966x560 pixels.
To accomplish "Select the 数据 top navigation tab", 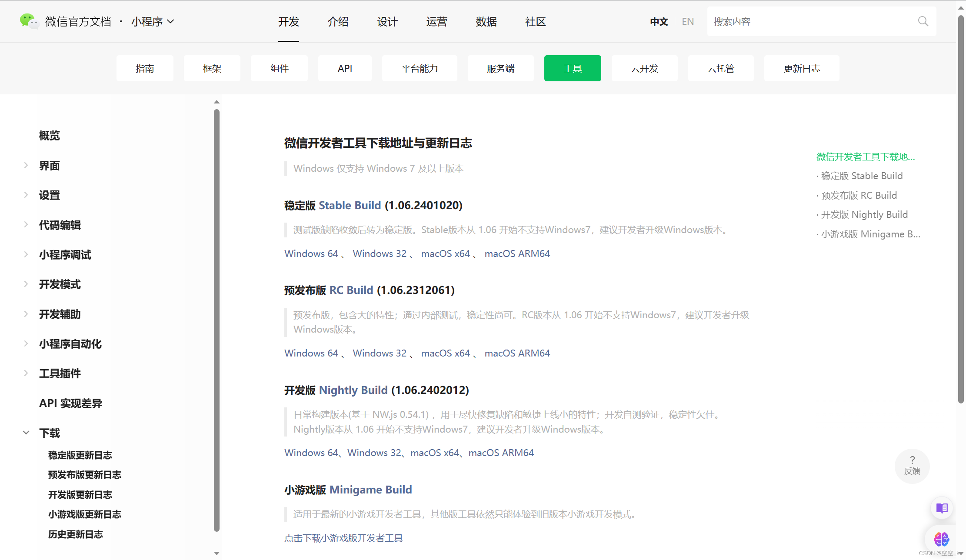I will (x=486, y=22).
